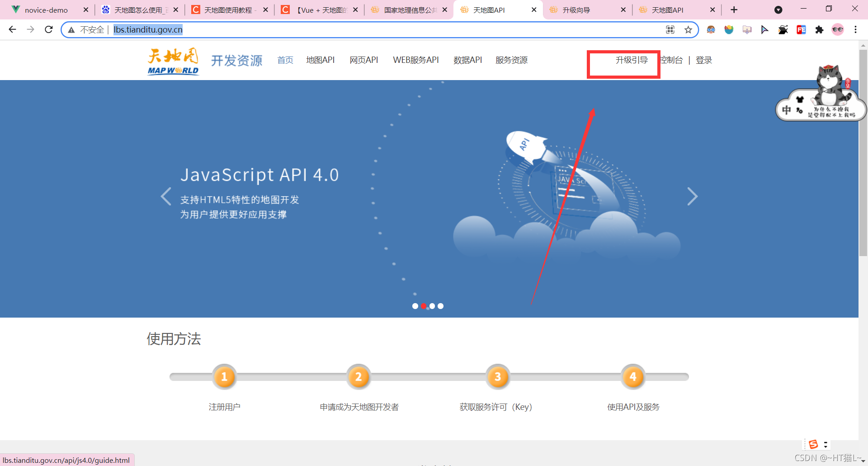The height and width of the screenshot is (466, 868).
Task: Close the novice-demo tab
Action: (85, 10)
